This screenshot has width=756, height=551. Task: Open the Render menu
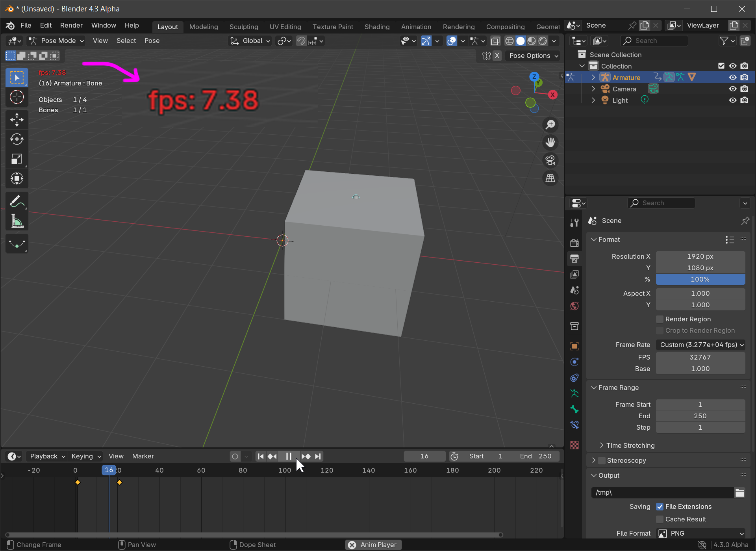[71, 25]
